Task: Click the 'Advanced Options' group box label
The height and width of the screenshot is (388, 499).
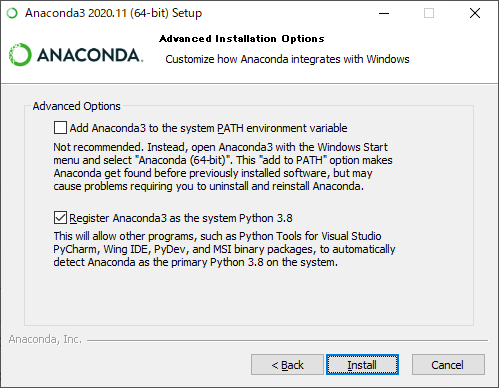Action: point(76,106)
